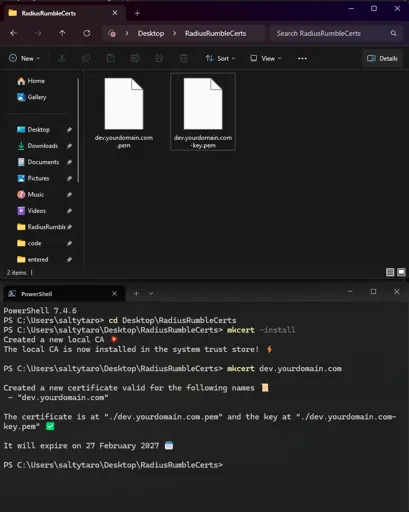Select the dev.yourdomain.com-key.pem file

click(x=203, y=112)
